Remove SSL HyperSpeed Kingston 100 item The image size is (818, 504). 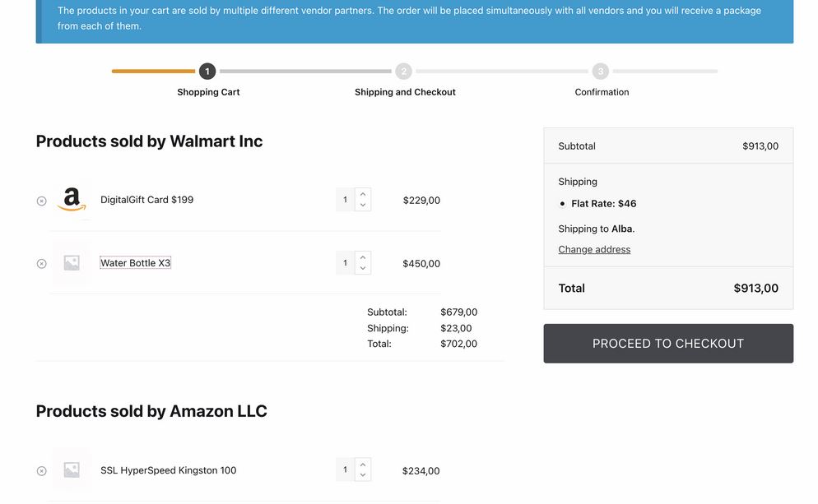[42, 471]
